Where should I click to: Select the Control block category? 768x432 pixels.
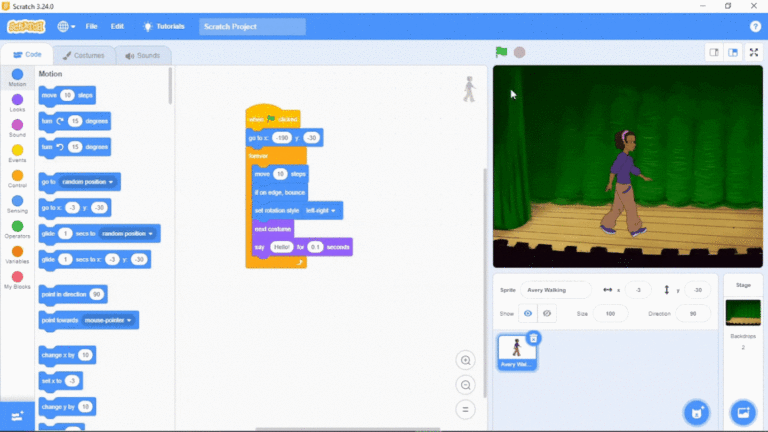tap(17, 179)
